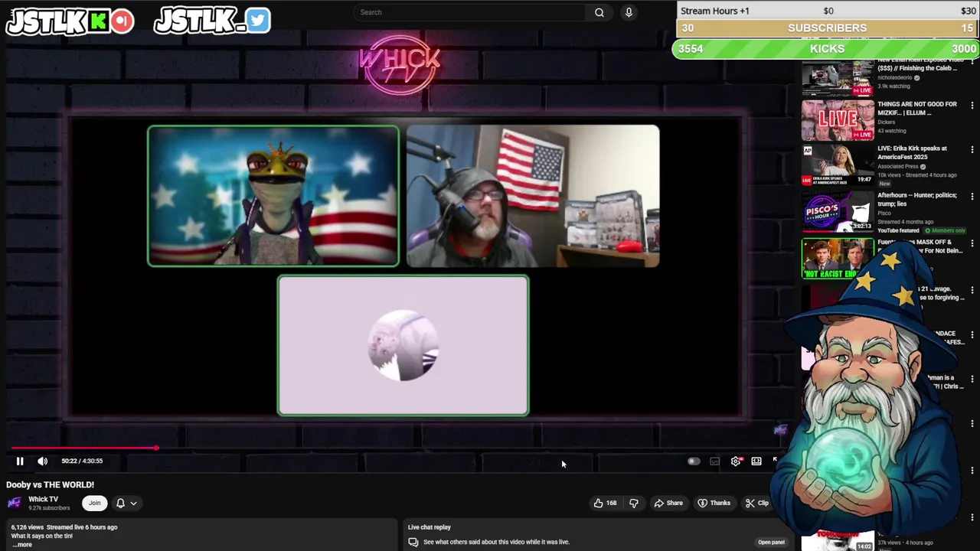Image resolution: width=980 pixels, height=551 pixels.
Task: Click 'What it says on the tin!' description
Action: [42, 536]
